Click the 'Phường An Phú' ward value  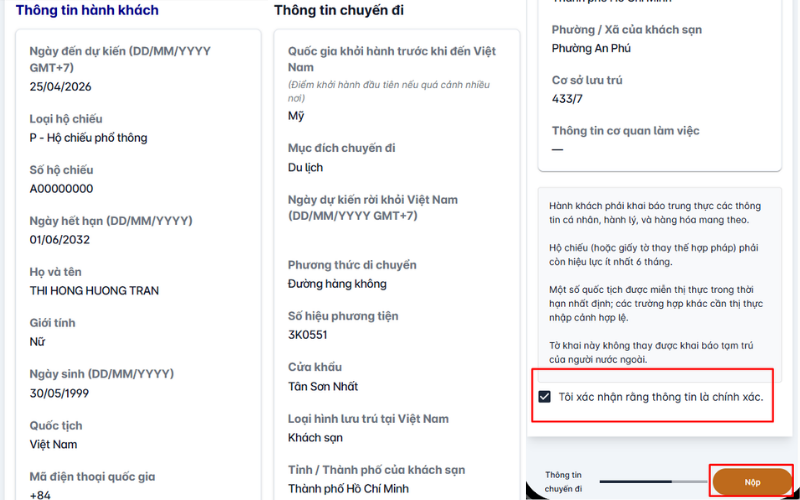click(591, 48)
